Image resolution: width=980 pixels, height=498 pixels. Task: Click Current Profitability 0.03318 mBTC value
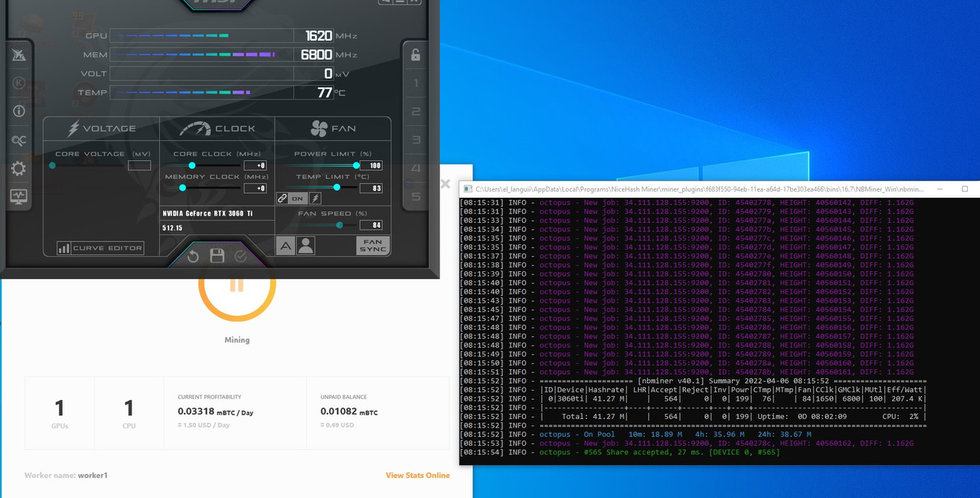click(215, 412)
